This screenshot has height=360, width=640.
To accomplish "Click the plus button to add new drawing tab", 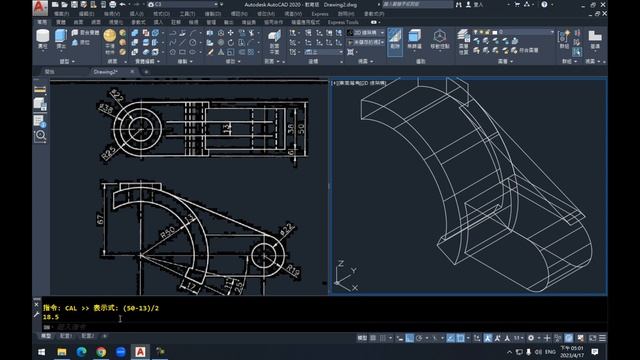I will (146, 72).
